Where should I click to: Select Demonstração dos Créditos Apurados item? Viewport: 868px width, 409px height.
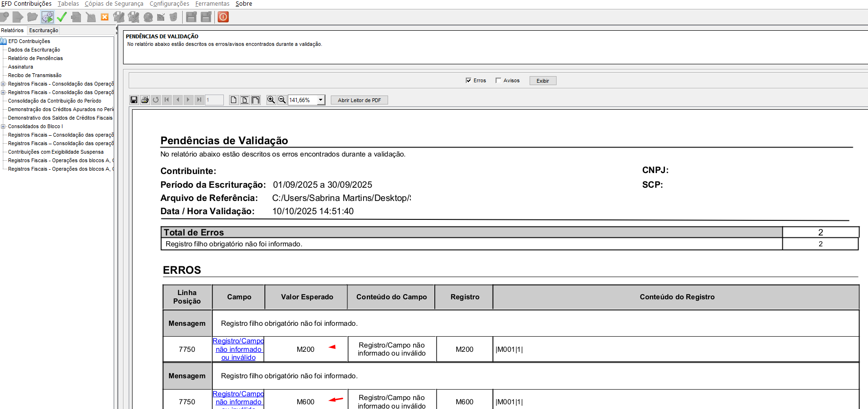click(61, 109)
